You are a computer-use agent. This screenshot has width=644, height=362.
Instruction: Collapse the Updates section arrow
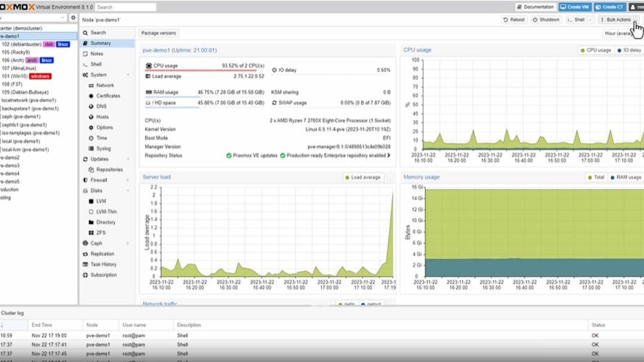[128, 159]
